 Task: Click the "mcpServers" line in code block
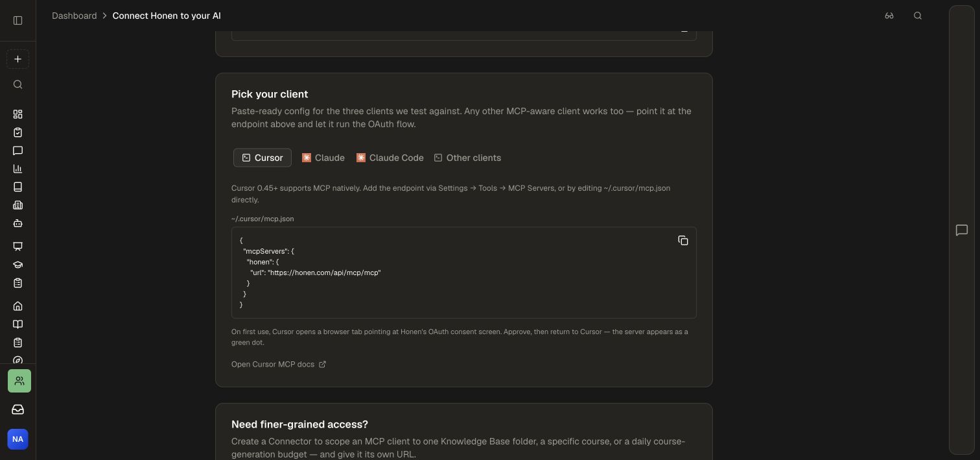pyautogui.click(x=268, y=251)
